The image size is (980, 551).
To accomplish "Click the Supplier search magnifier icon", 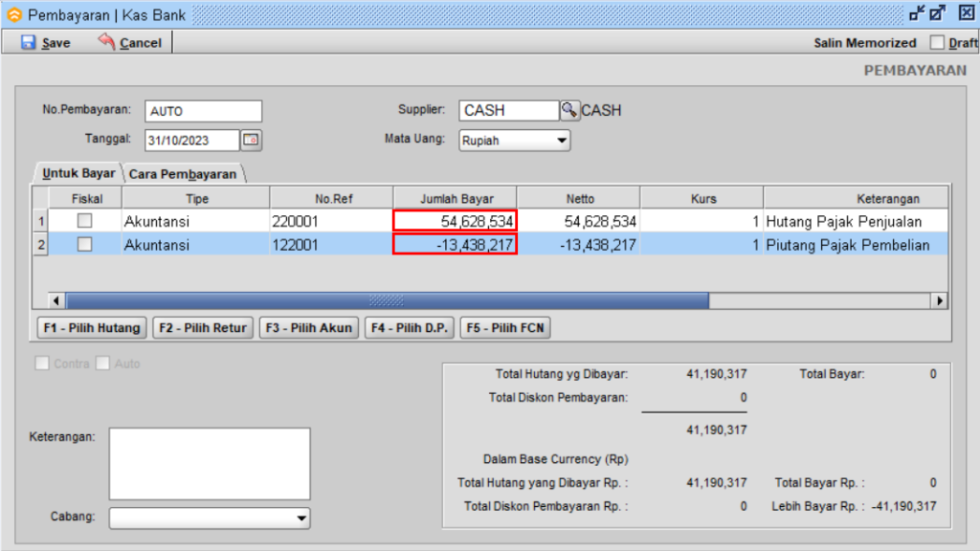I will (x=569, y=110).
